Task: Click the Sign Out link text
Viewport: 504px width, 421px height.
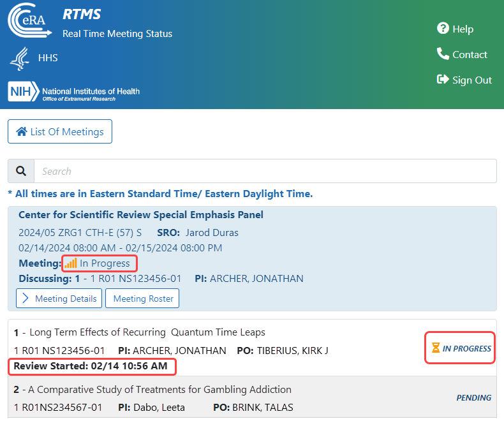Action: (x=472, y=80)
